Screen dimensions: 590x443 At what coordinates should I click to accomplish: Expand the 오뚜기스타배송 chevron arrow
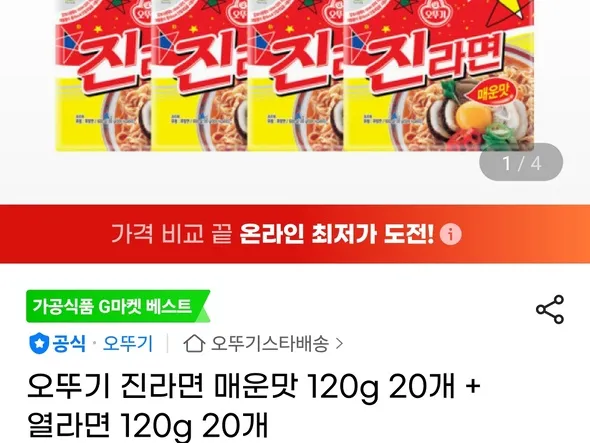[x=339, y=343]
